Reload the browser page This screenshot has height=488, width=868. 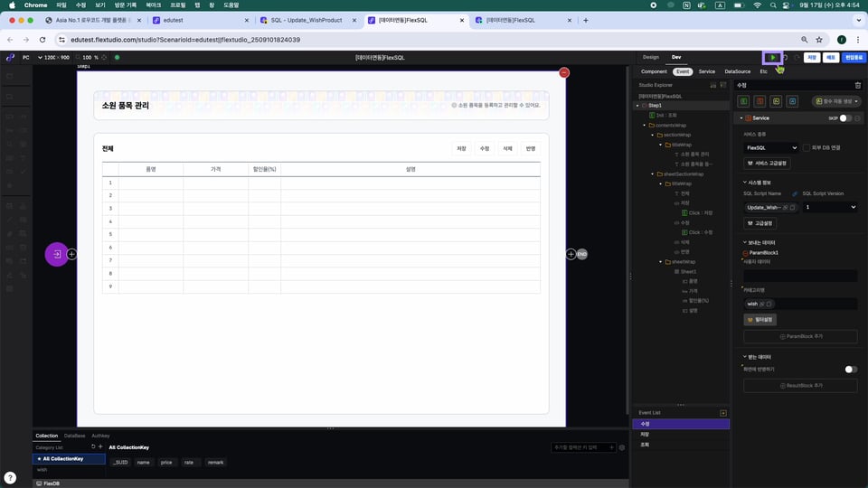pyautogui.click(x=42, y=40)
